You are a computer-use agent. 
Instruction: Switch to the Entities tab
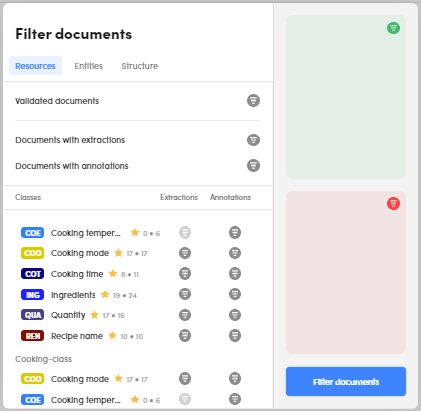click(x=89, y=66)
